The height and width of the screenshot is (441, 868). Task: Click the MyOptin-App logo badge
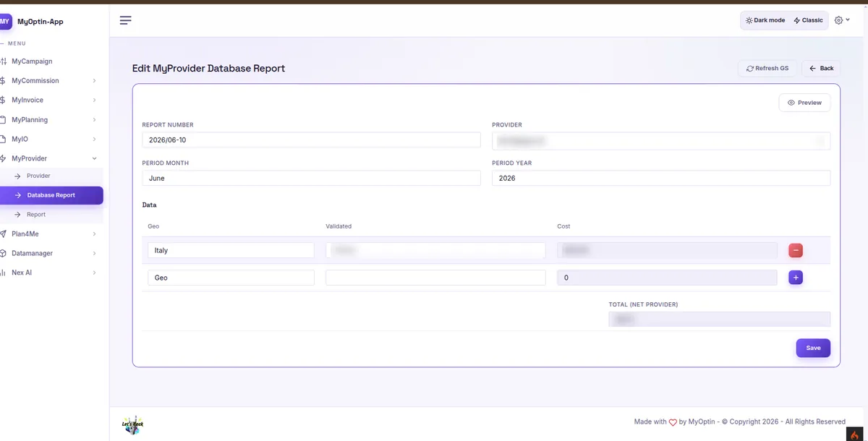(x=5, y=22)
